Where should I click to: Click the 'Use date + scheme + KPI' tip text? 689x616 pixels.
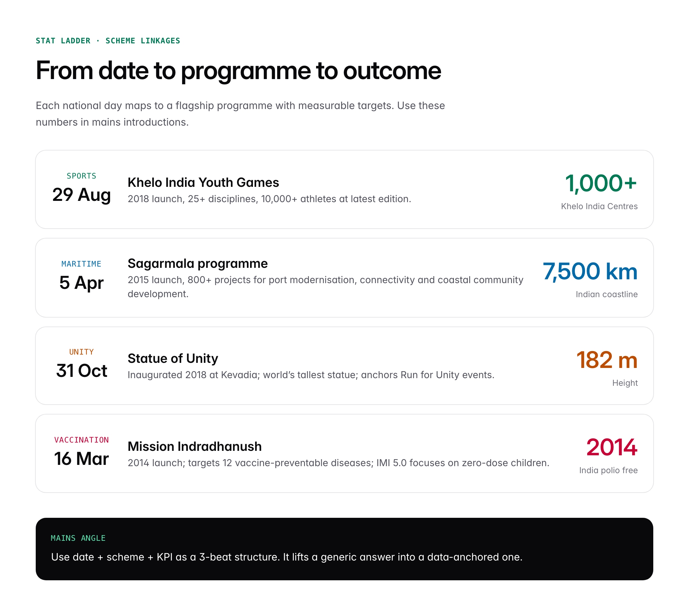(286, 557)
